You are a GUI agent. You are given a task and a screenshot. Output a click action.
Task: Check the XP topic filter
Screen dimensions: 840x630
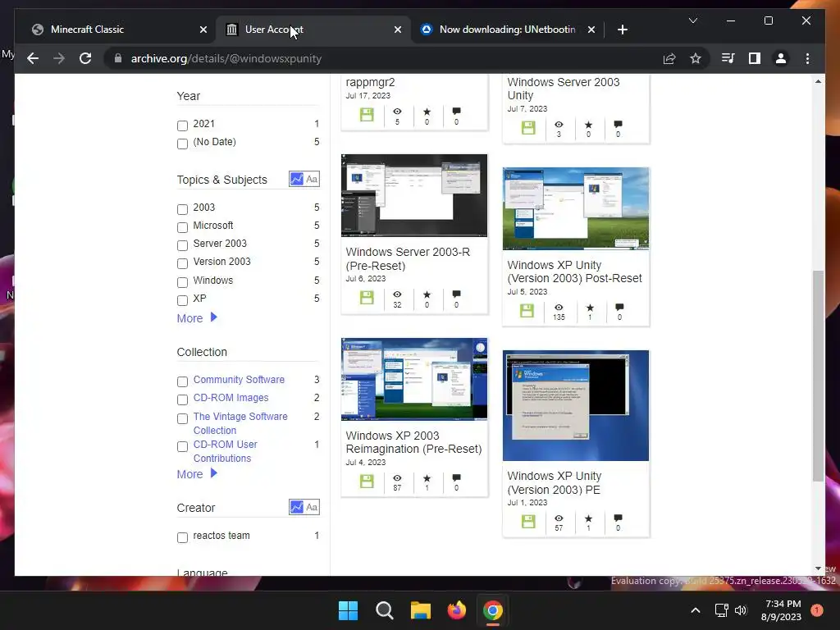[x=183, y=300]
